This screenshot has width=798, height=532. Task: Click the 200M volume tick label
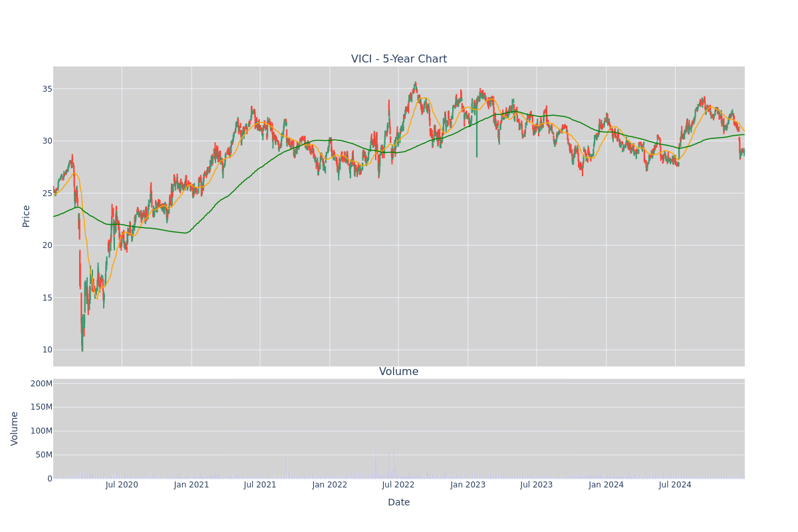pyautogui.click(x=41, y=384)
